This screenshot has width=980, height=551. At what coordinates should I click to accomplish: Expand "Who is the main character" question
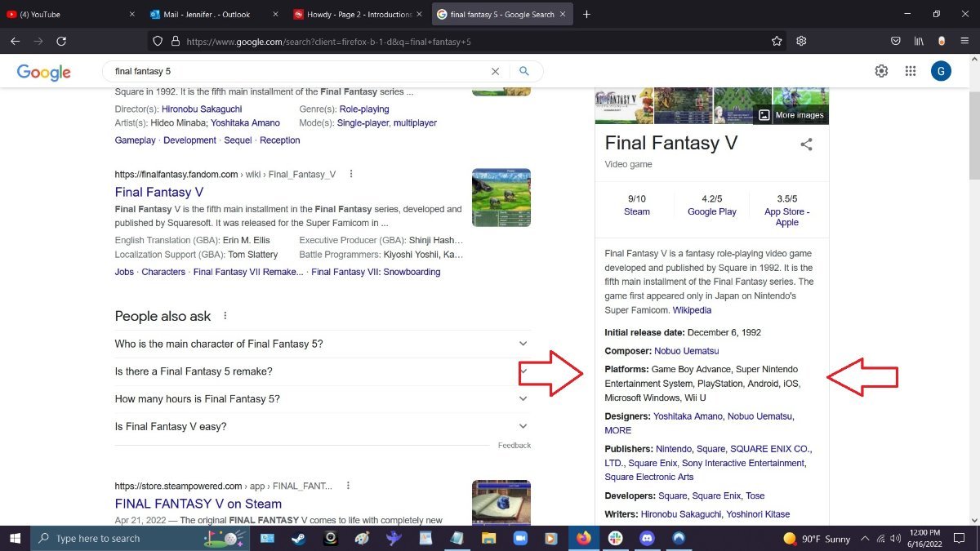[322, 344]
